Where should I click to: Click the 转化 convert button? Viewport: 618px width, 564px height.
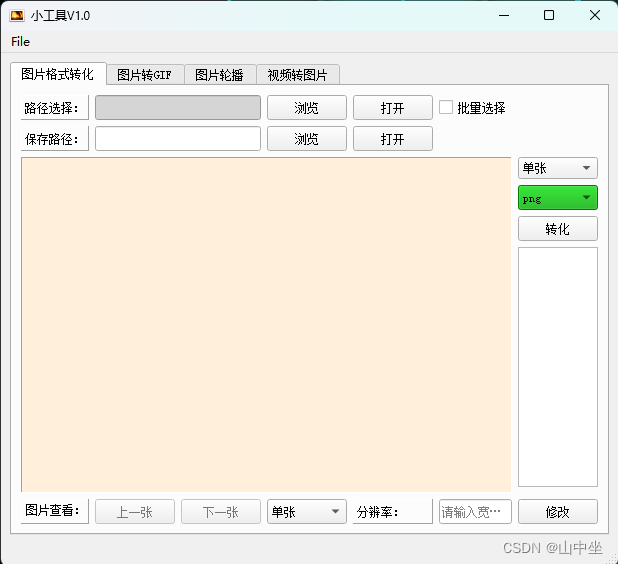[x=557, y=229]
